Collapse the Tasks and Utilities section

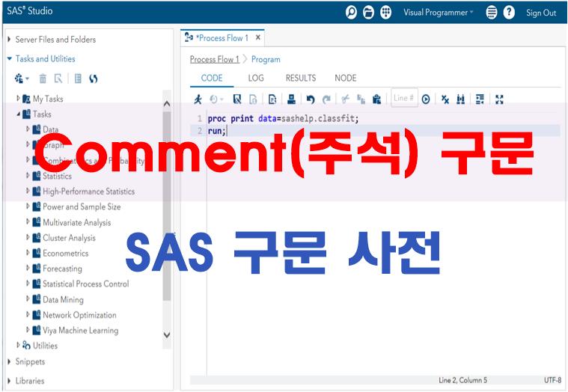(x=9, y=58)
